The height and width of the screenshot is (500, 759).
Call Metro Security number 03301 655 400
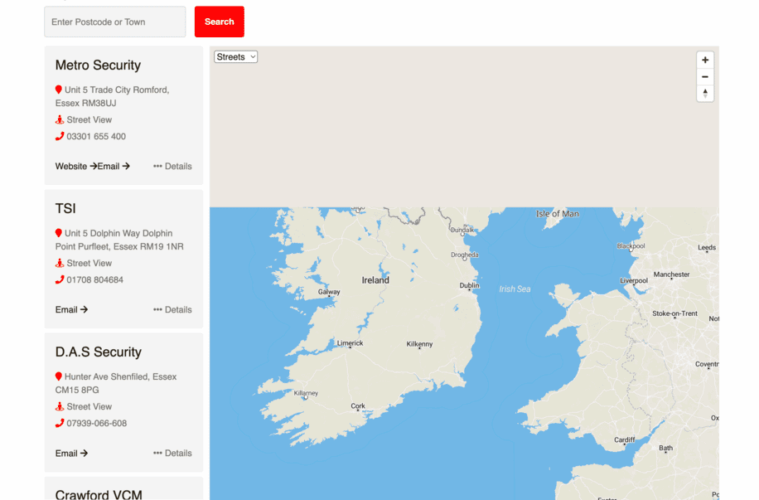[x=96, y=136]
